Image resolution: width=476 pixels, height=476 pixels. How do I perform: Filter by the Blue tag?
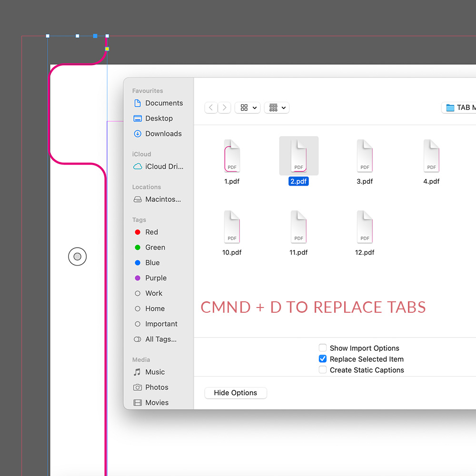coord(147,263)
